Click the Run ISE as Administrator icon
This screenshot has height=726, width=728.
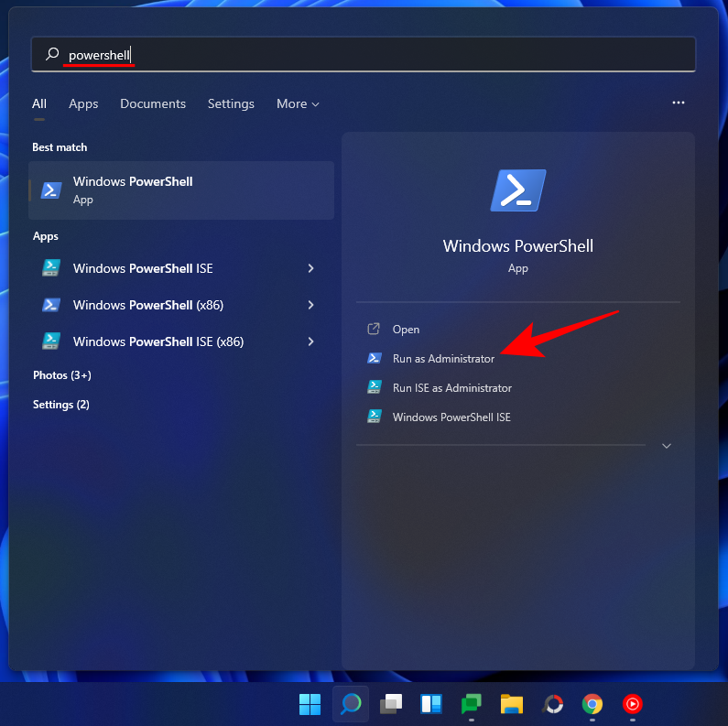coord(375,387)
